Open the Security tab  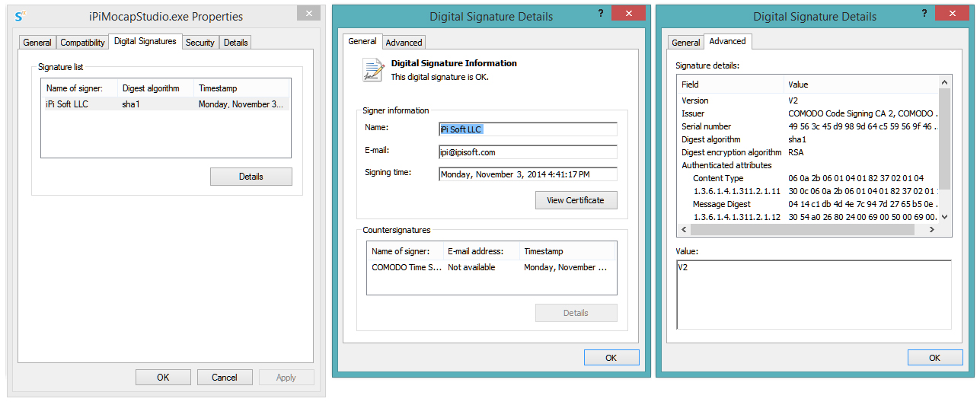coord(200,43)
